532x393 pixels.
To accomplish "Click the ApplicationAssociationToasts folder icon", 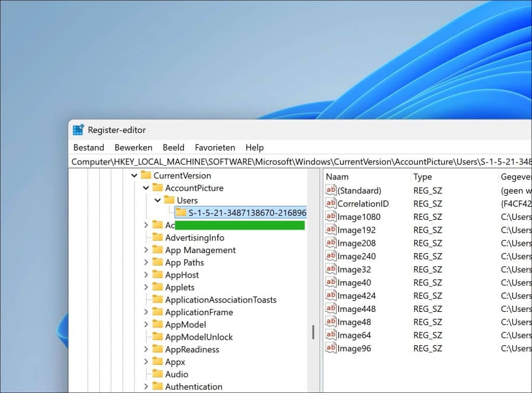I will click(x=157, y=299).
